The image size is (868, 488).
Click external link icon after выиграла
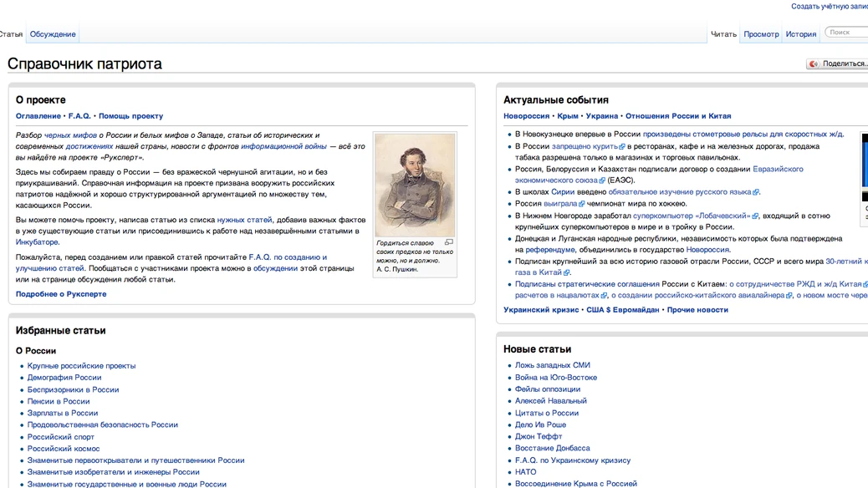[x=581, y=204]
